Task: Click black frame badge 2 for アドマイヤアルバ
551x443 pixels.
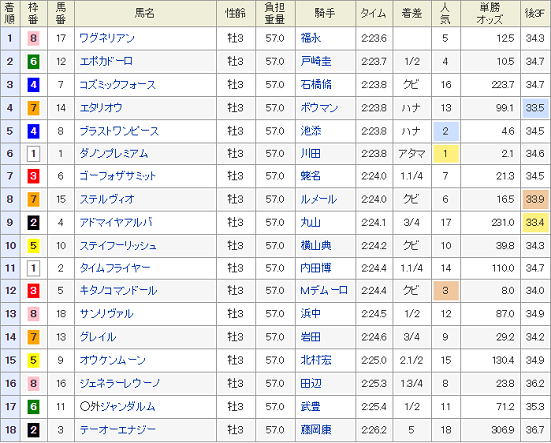Action: point(33,222)
